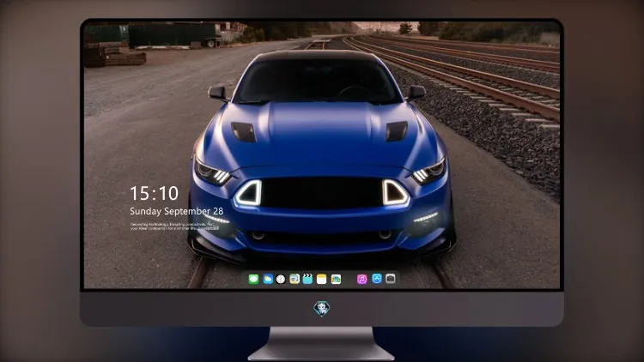Launch the pink Music app
This screenshot has height=362, width=644.
[x=361, y=279]
